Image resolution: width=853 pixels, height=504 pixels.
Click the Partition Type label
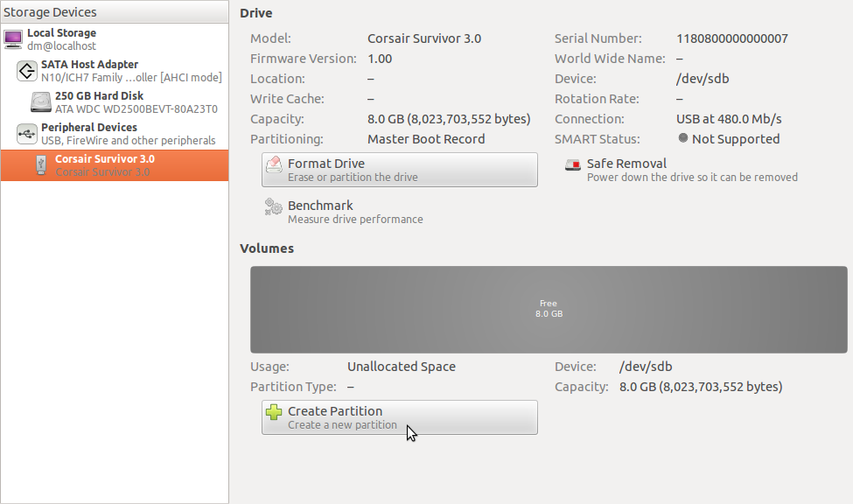[x=293, y=387]
